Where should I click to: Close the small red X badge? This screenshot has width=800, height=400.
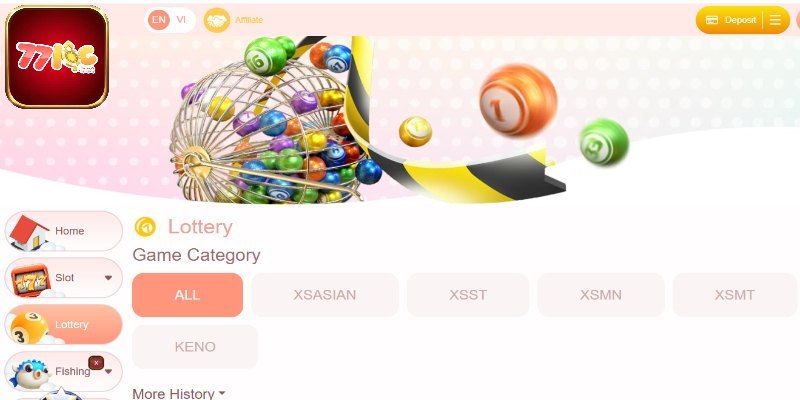tap(96, 363)
